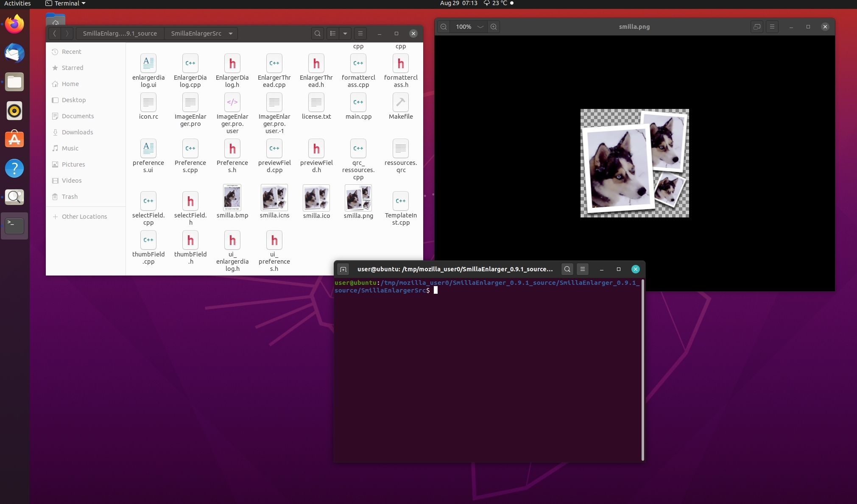The height and width of the screenshot is (504, 857).
Task: Expand SmillaEnlargerSrc path dropdown
Action: pos(231,33)
